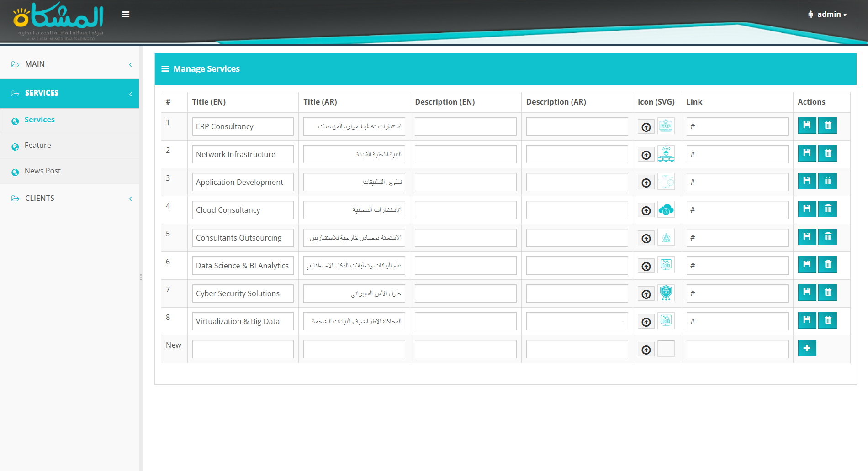Delete the Network Infrastructure service row

point(827,153)
